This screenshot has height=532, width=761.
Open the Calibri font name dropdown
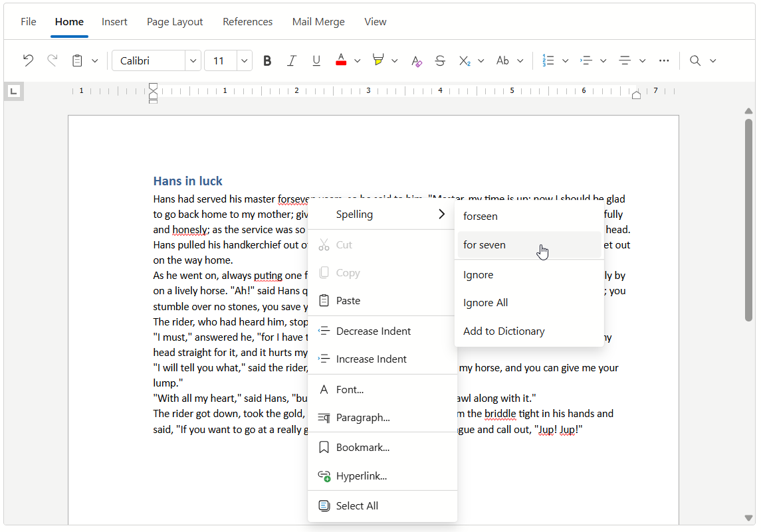pos(192,60)
